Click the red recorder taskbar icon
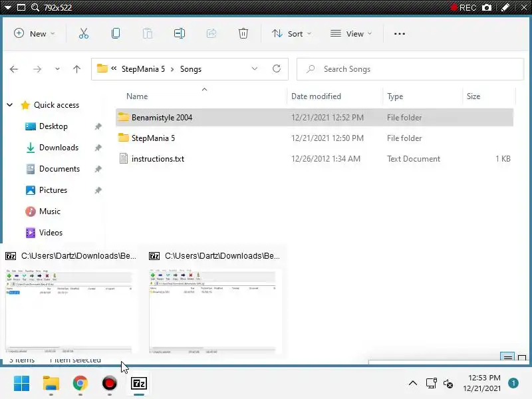Screen dimensions: 532x399 point(109,384)
